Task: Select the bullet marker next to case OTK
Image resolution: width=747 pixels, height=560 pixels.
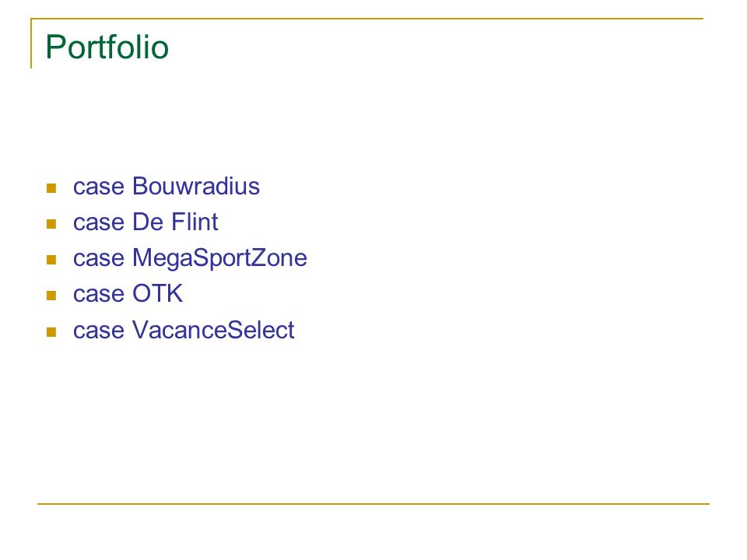Action: [x=51, y=296]
